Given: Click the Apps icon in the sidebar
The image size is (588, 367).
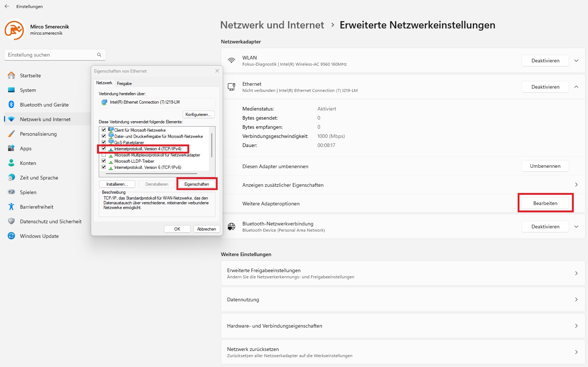Looking at the screenshot, I should coord(11,148).
